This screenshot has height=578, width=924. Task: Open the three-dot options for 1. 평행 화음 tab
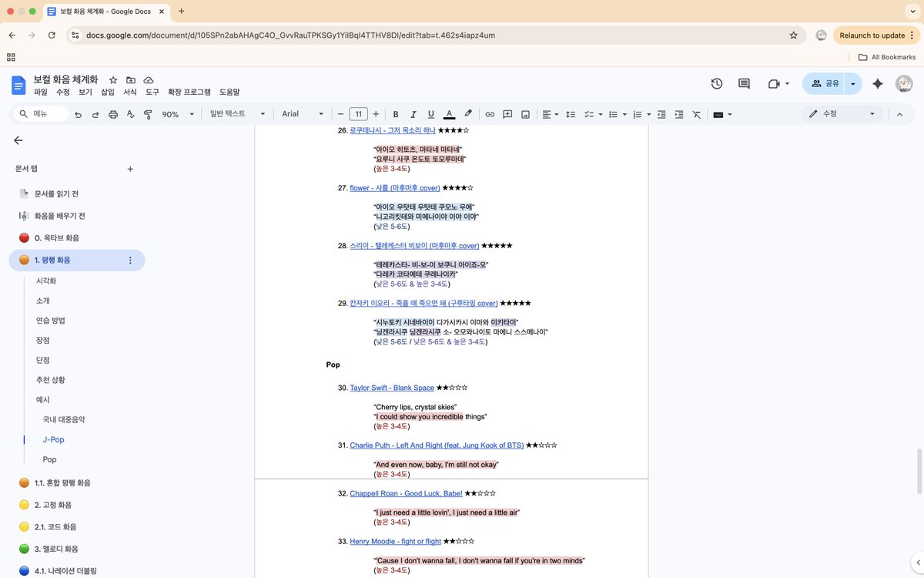coord(130,260)
